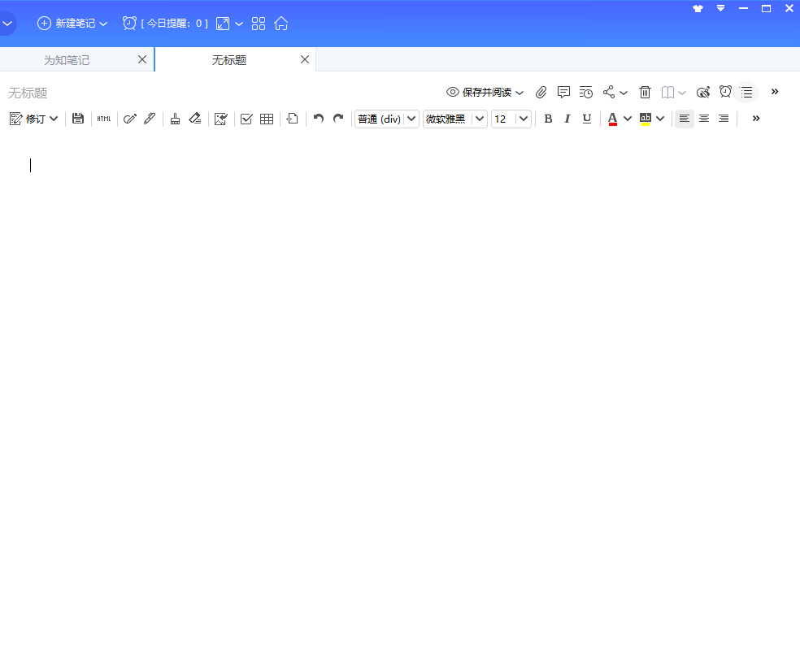Switch to the 为知笔记 tab
This screenshot has height=672, width=800.
pos(67,60)
